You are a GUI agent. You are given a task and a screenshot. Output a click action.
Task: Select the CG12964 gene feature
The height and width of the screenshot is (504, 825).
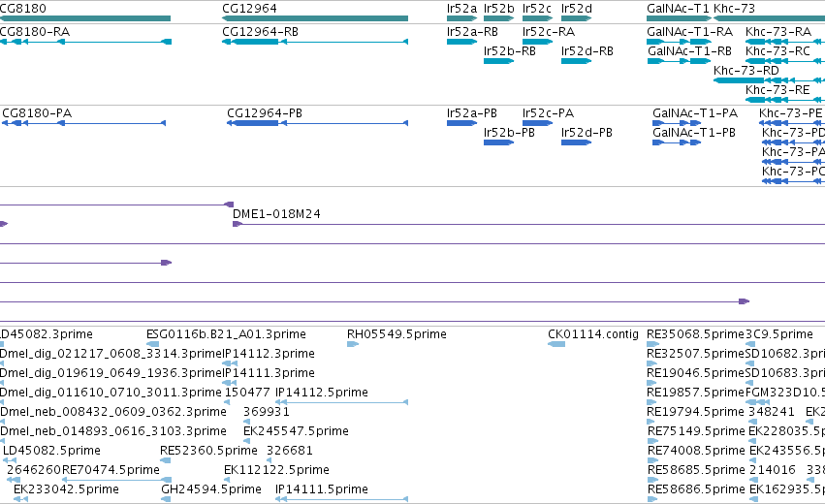click(x=315, y=18)
